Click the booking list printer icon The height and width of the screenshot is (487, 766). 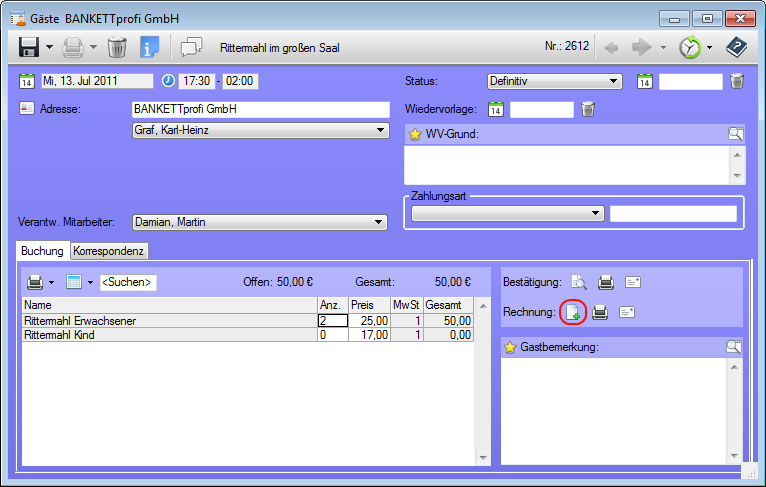tap(35, 282)
